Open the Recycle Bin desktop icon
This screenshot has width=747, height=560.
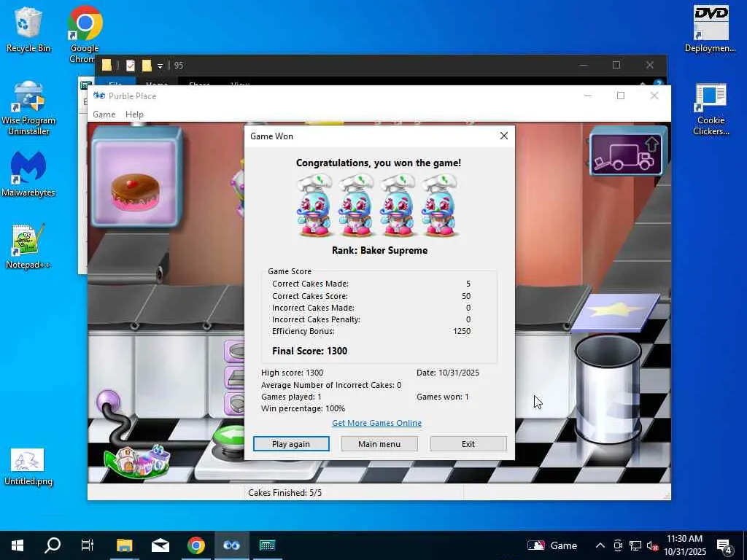coord(28,29)
